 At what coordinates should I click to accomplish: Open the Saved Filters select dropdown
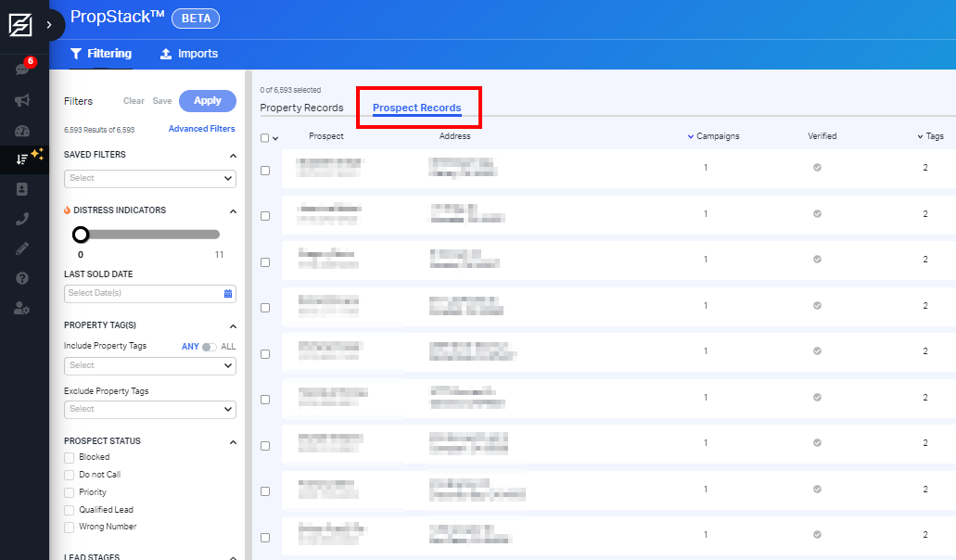point(150,179)
